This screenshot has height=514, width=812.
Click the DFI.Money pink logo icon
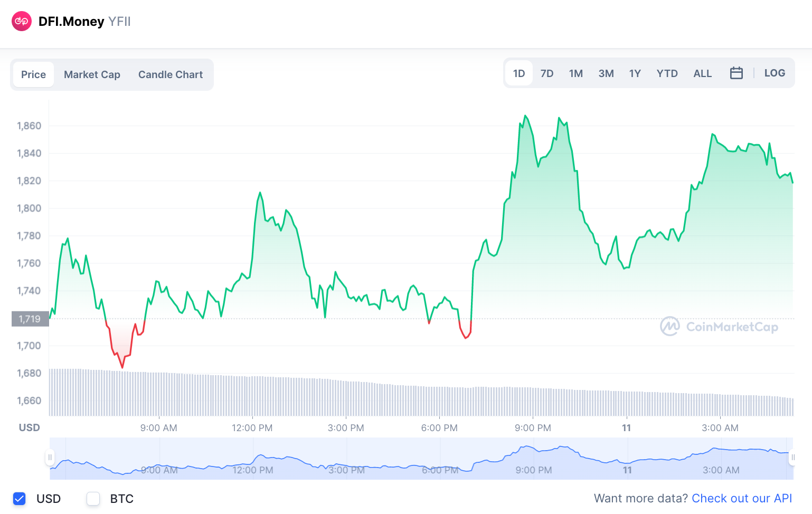[22, 21]
